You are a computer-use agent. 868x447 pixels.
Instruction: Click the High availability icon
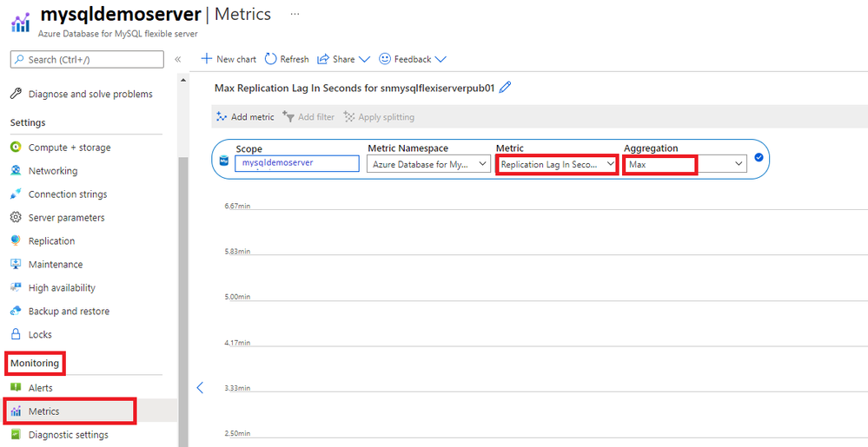click(16, 287)
